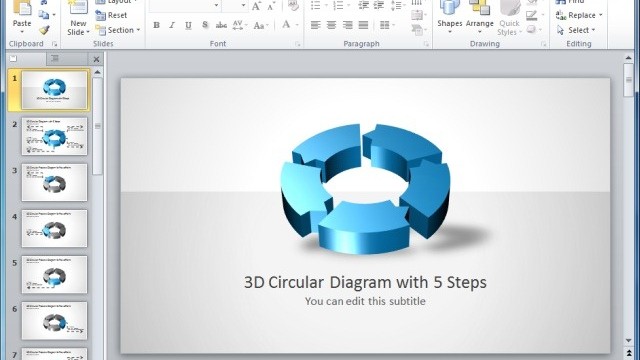Click the Change Case Aa icon
This screenshot has width=640, height=360.
click(259, 25)
